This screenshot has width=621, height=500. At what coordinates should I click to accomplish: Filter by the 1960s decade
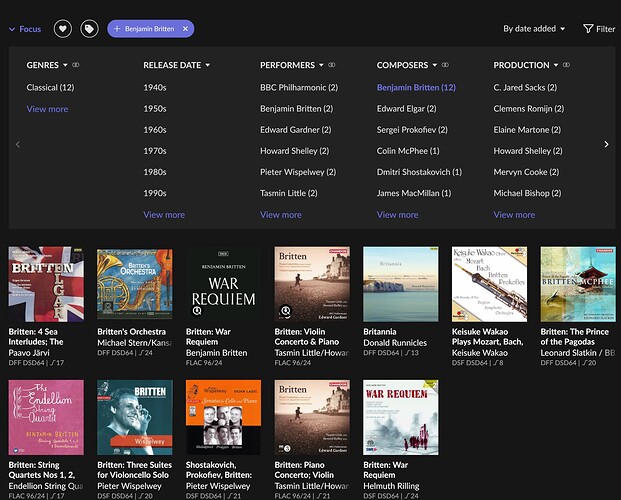point(155,130)
